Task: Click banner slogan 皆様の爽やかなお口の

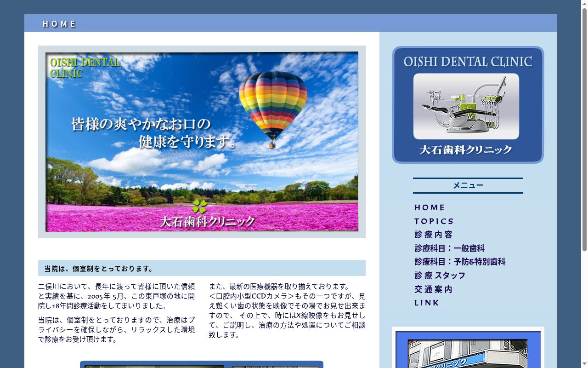Action: coord(141,124)
